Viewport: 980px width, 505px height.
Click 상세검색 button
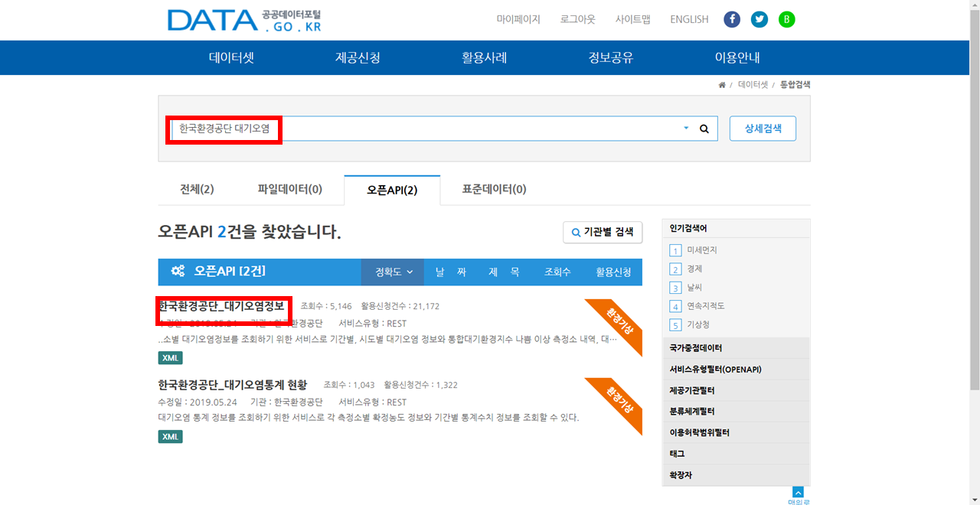pyautogui.click(x=763, y=129)
